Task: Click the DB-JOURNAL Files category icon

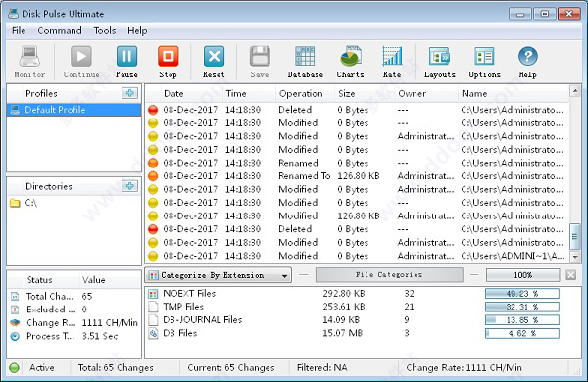Action: (153, 320)
